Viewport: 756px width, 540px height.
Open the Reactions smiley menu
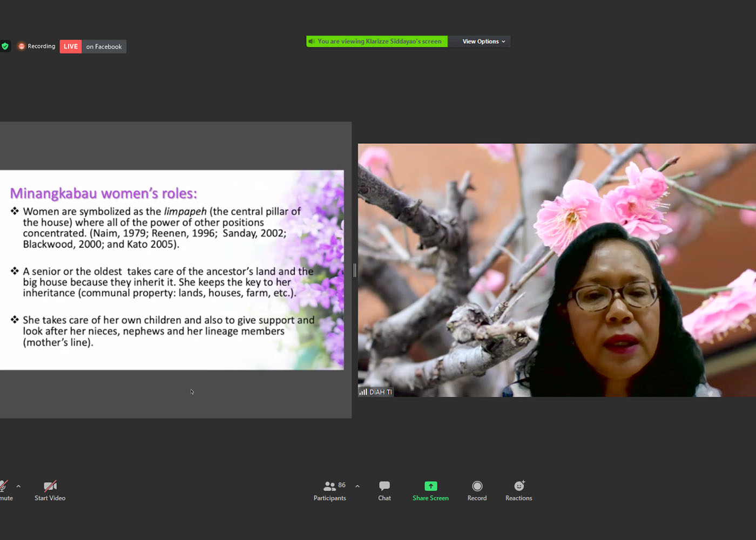coord(518,490)
